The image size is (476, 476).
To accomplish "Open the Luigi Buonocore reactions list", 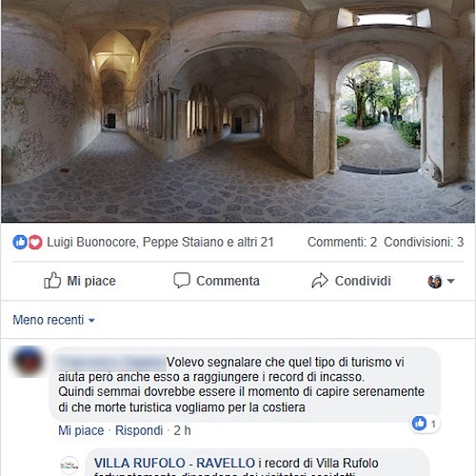I will click(x=160, y=242).
